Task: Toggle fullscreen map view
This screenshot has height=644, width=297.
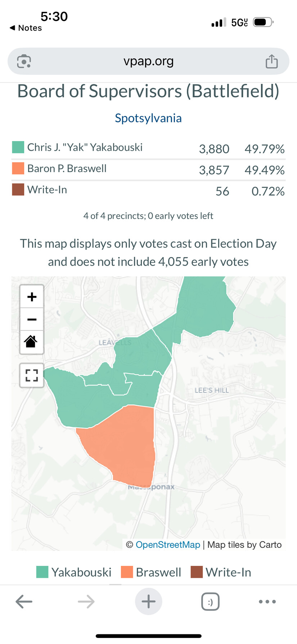Action: tap(32, 375)
